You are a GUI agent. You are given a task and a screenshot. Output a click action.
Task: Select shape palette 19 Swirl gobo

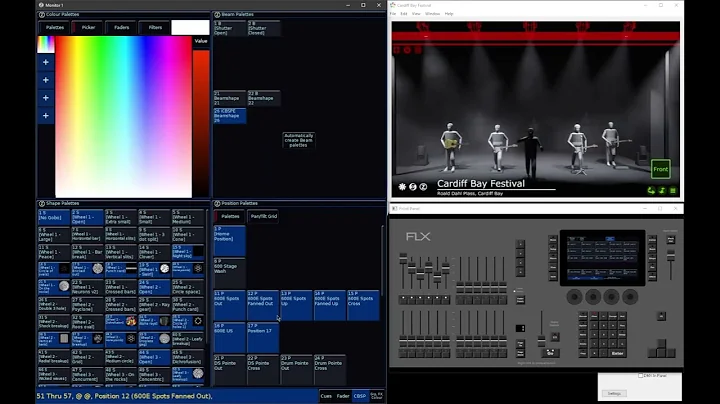pos(154,269)
